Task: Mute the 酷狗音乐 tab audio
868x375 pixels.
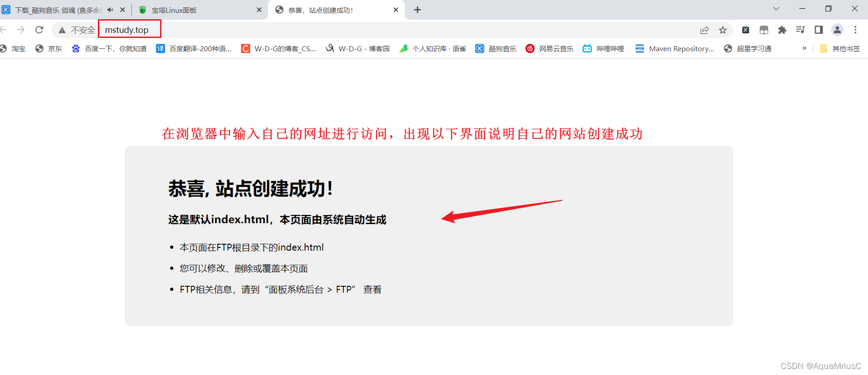Action: pyautogui.click(x=110, y=10)
